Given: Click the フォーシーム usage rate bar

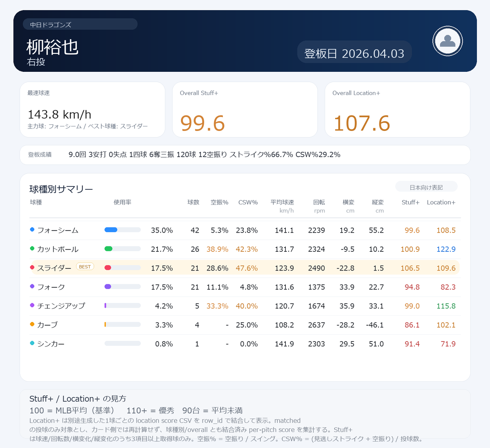Looking at the screenshot, I should (x=122, y=229).
